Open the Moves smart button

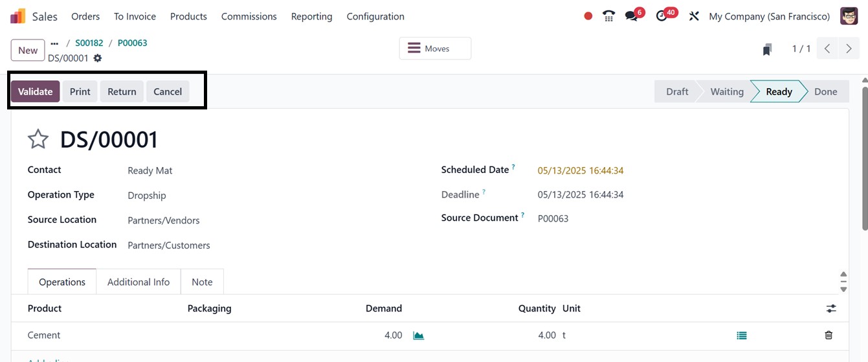click(435, 49)
